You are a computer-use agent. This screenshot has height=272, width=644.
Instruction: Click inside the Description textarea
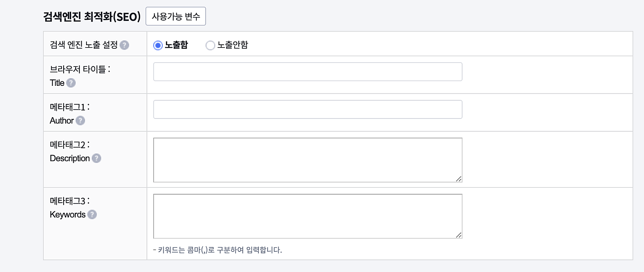308,160
